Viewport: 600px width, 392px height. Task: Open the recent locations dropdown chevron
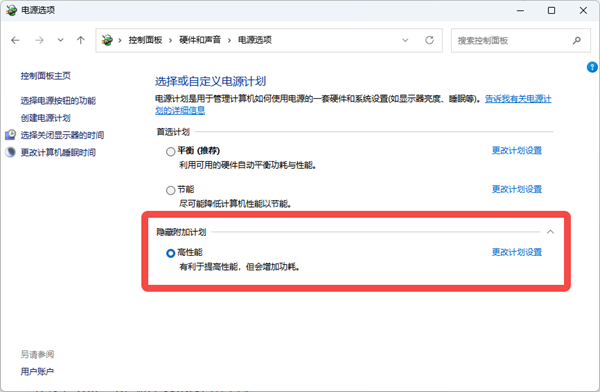click(x=60, y=40)
